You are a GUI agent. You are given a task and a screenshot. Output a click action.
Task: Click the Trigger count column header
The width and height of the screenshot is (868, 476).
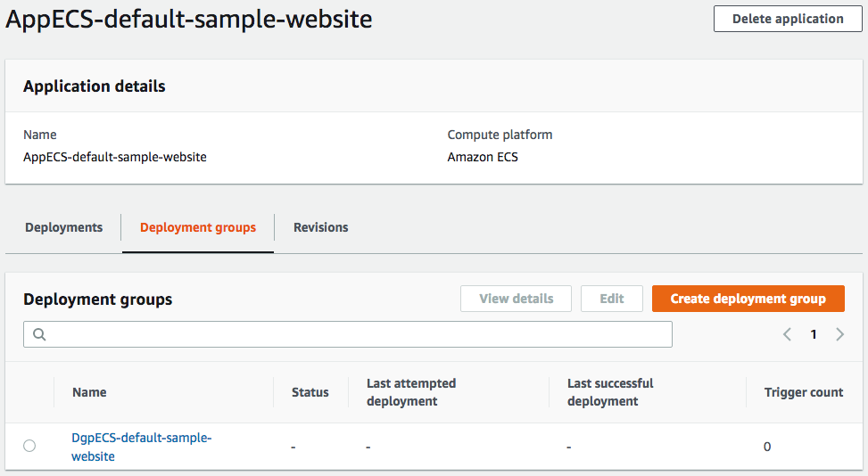coord(803,392)
